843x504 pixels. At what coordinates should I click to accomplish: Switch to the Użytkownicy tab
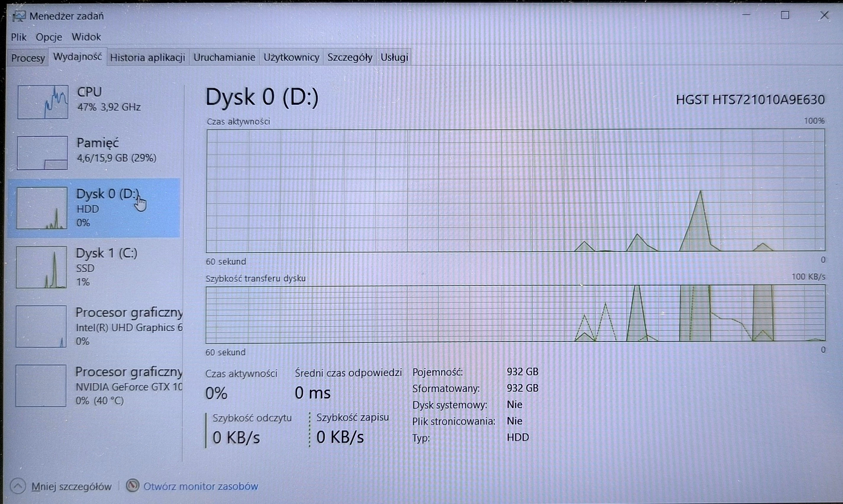click(x=291, y=57)
